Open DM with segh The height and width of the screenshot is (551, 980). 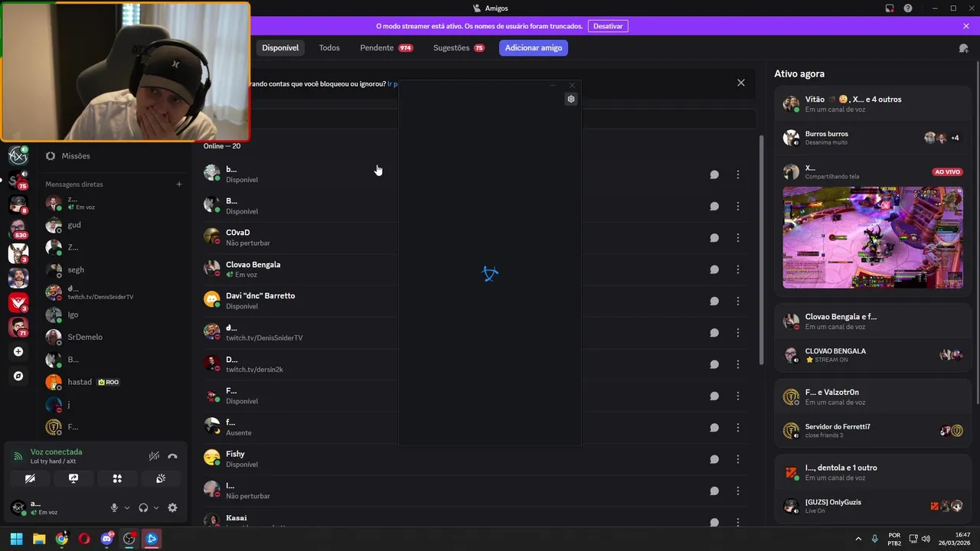[x=114, y=269]
